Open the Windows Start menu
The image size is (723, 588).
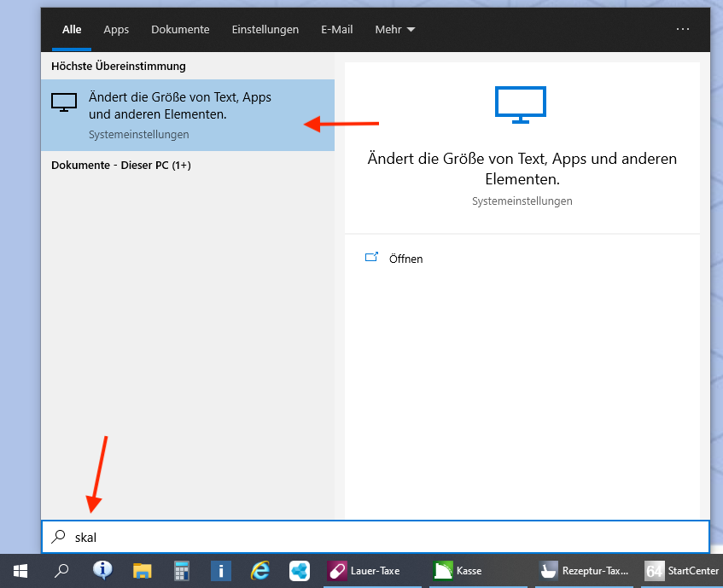pyautogui.click(x=20, y=571)
